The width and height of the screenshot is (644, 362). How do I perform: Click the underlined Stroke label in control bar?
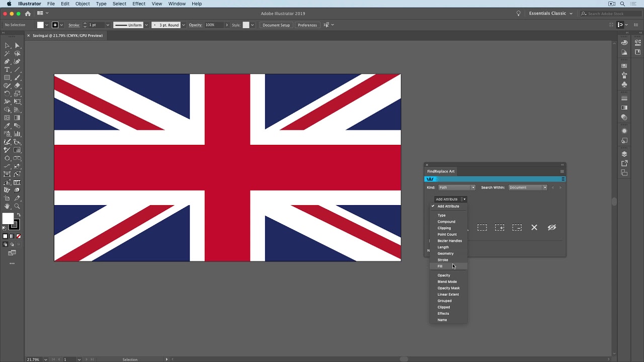(74, 25)
